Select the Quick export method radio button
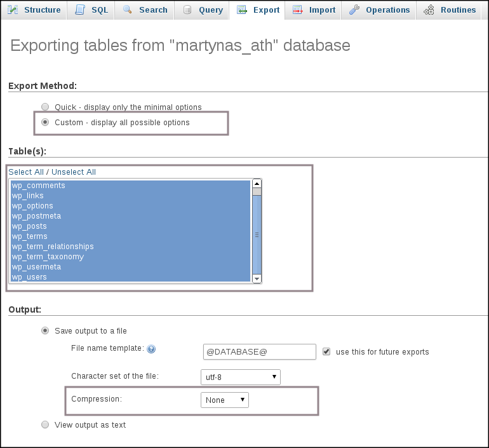This screenshot has height=448, width=489. [44, 107]
